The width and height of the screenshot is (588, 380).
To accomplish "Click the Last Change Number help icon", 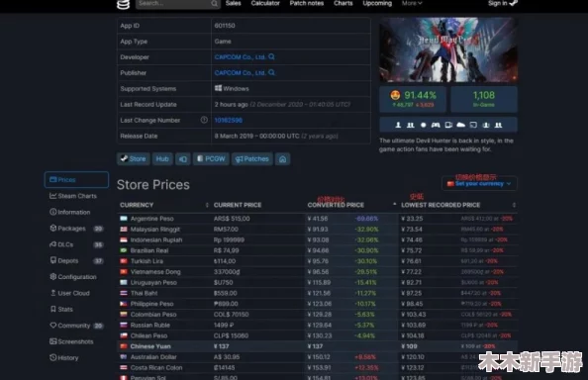I will [204, 120].
